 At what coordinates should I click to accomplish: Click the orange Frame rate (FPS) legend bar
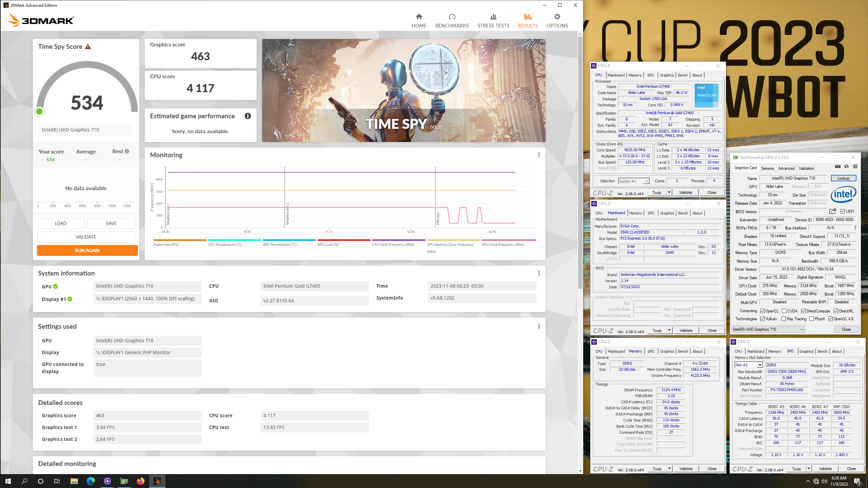(180, 240)
